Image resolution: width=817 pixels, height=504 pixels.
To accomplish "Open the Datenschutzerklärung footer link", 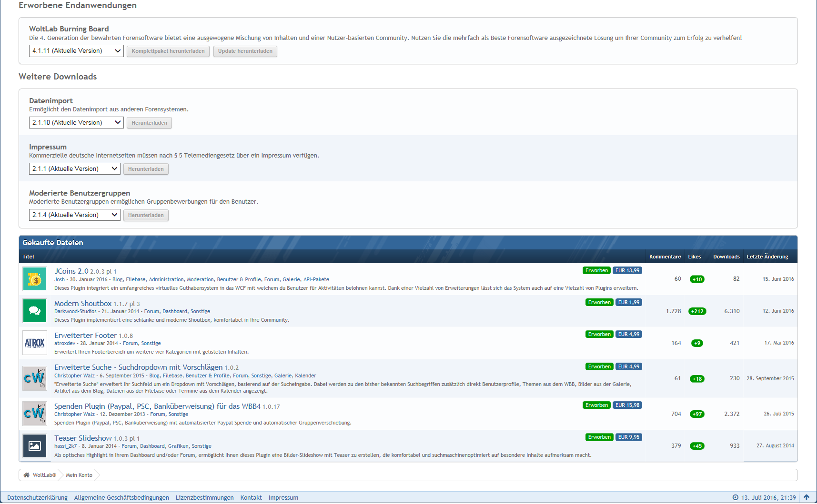I will [x=37, y=498].
